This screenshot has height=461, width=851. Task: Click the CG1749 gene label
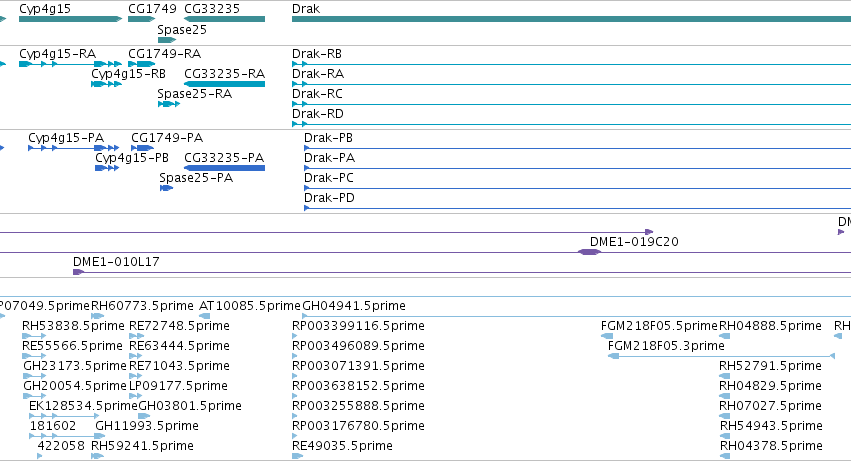click(153, 9)
